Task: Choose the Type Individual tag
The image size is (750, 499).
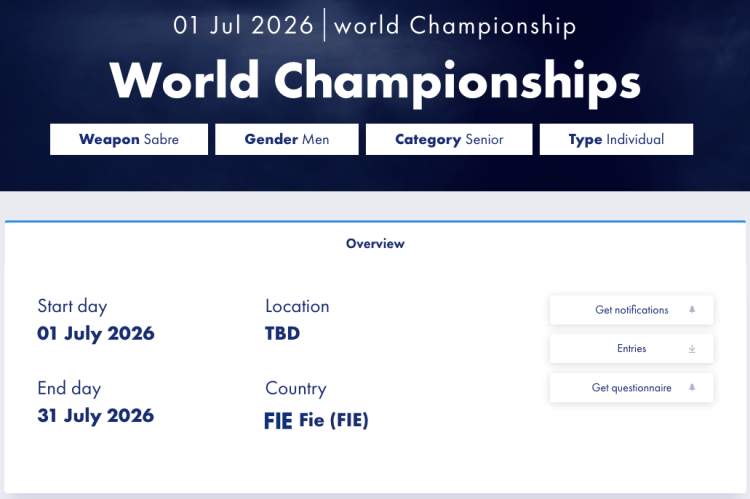Action: 616,140
